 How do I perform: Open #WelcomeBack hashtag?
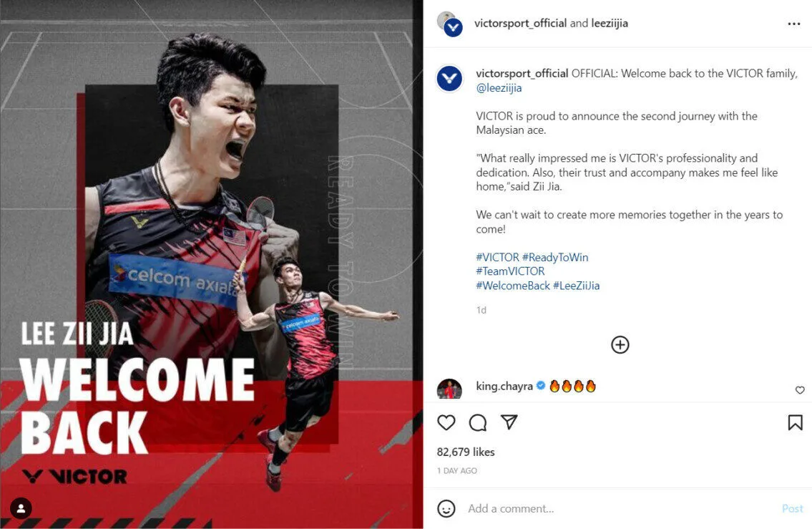click(513, 286)
